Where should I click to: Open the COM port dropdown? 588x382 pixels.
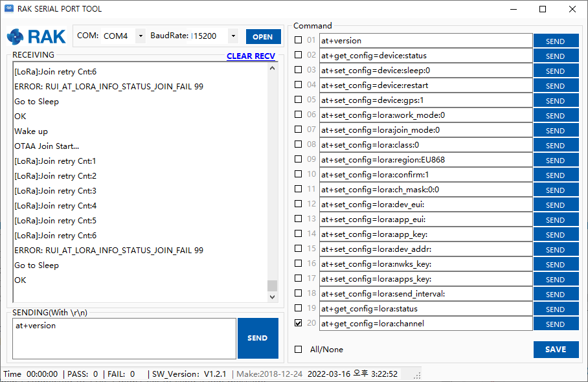[x=141, y=36]
